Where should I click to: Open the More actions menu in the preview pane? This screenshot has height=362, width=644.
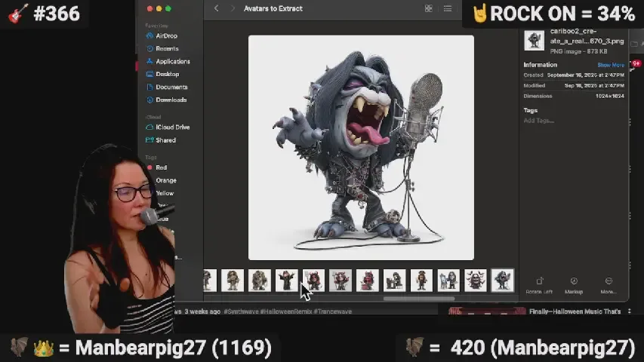point(609,285)
